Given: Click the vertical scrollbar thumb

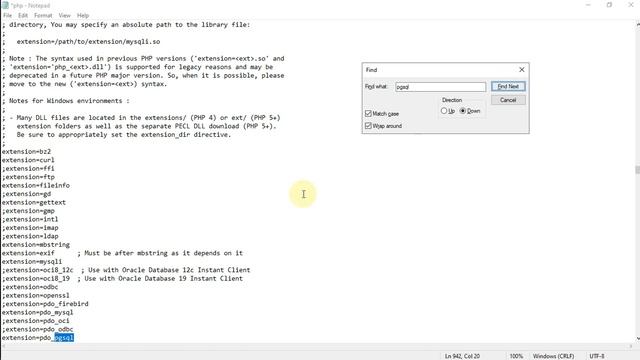Looking at the screenshot, I should tap(638, 169).
